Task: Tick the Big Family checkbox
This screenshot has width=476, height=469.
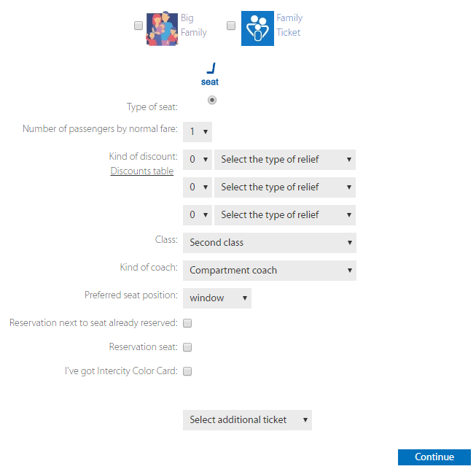Action: (138, 26)
